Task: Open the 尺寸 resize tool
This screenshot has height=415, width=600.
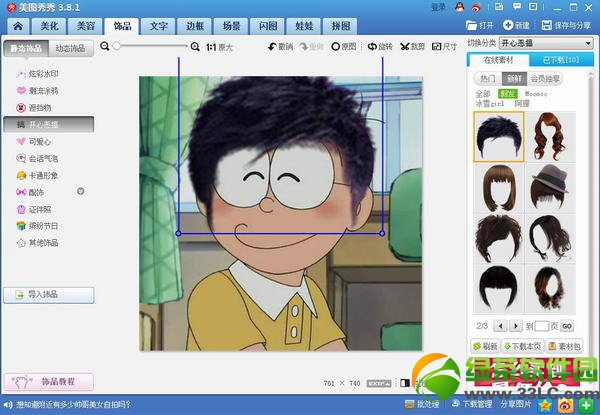Action: (444, 47)
